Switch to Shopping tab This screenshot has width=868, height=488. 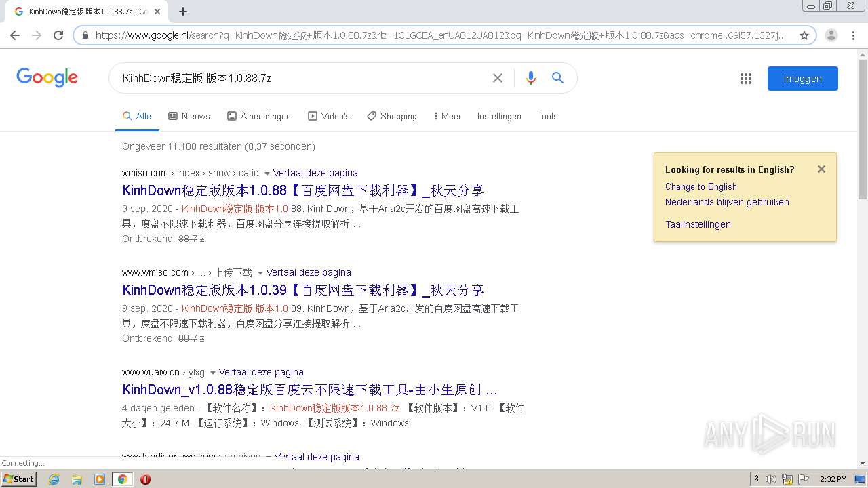[x=392, y=117]
